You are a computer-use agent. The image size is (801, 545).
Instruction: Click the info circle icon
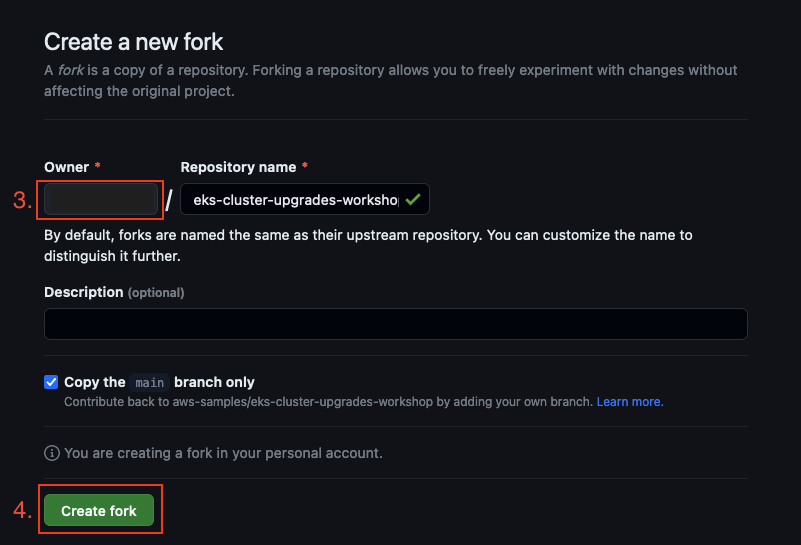[x=52, y=453]
